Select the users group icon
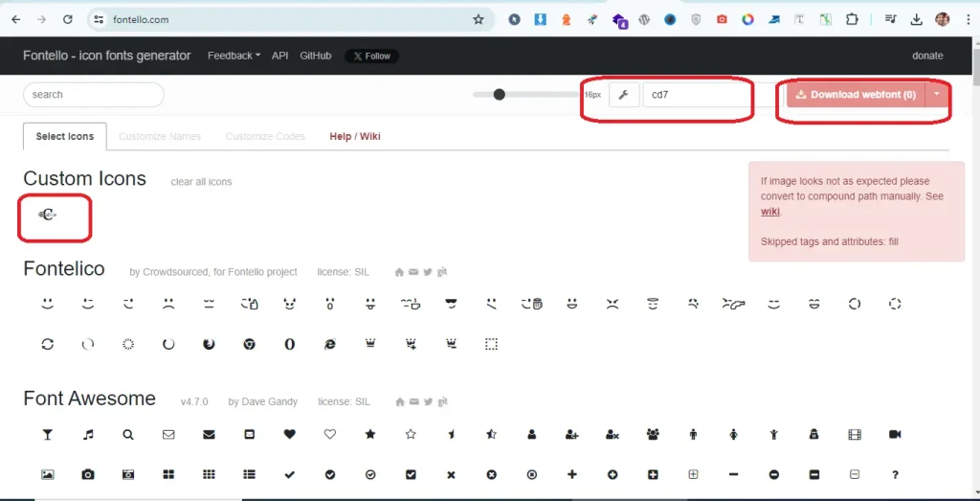Viewport: 980px width, 501px height. tap(653, 434)
